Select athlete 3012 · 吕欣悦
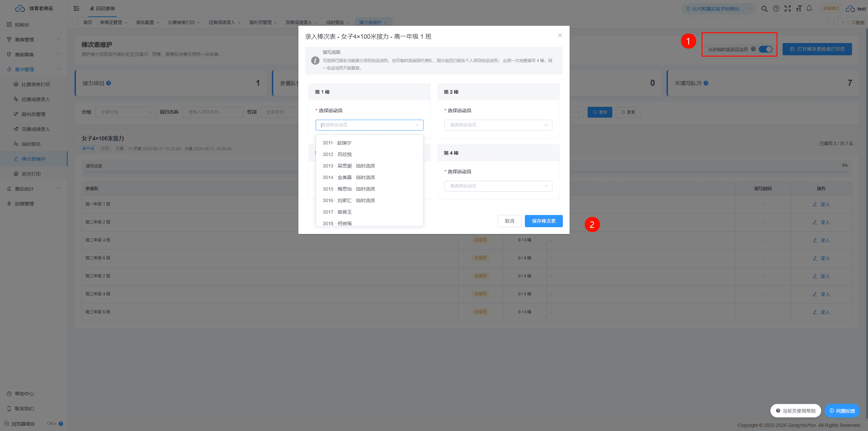This screenshot has height=431, width=868. click(x=369, y=154)
